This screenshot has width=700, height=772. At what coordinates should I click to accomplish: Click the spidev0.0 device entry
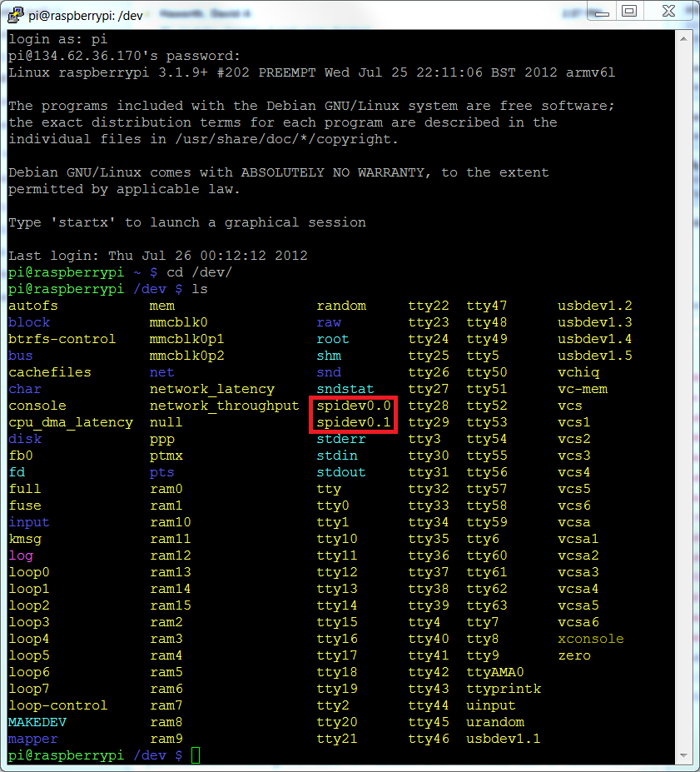point(353,406)
